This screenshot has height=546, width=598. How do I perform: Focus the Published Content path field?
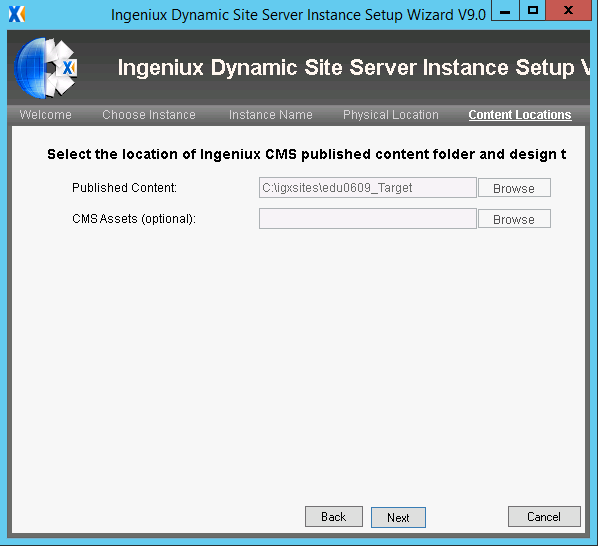tap(368, 188)
